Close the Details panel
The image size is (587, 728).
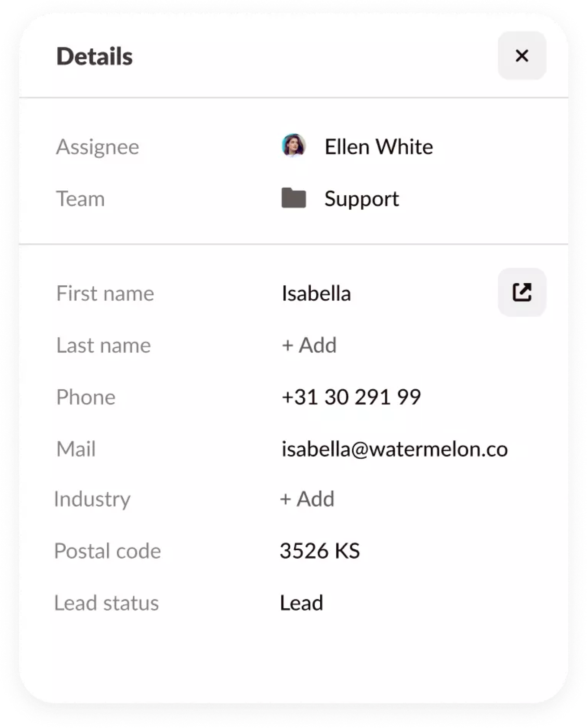click(x=522, y=56)
